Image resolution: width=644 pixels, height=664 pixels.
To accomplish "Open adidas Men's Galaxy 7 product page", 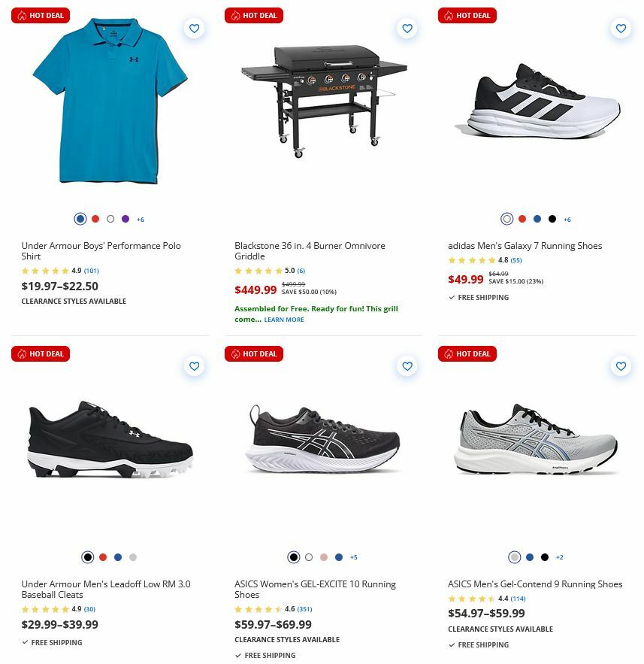I will pyautogui.click(x=525, y=245).
